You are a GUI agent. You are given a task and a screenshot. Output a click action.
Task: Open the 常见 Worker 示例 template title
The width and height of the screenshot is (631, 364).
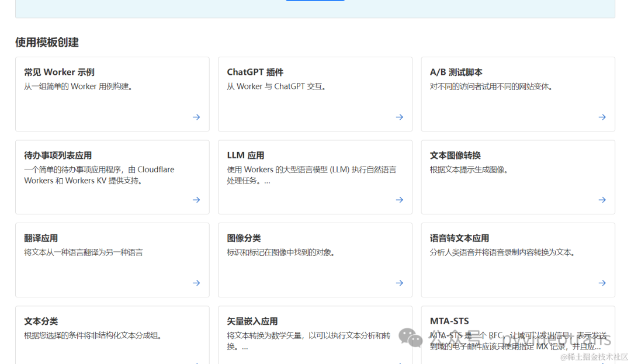tap(59, 72)
